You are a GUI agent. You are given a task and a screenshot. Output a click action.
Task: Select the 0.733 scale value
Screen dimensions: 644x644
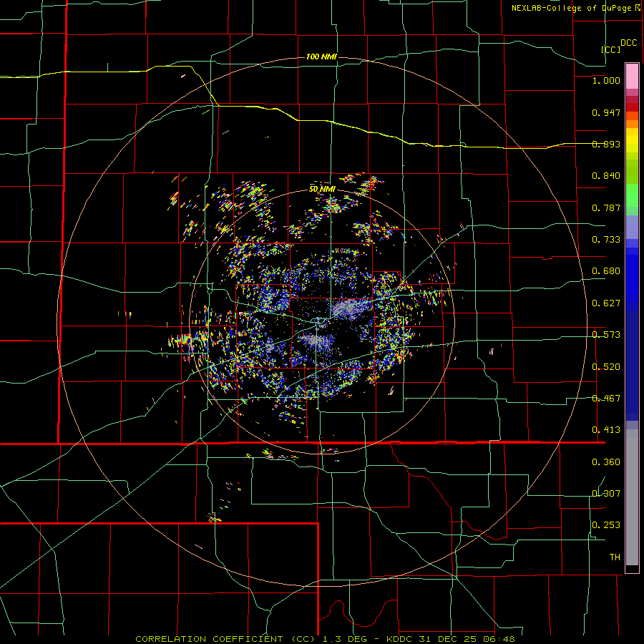point(606,240)
